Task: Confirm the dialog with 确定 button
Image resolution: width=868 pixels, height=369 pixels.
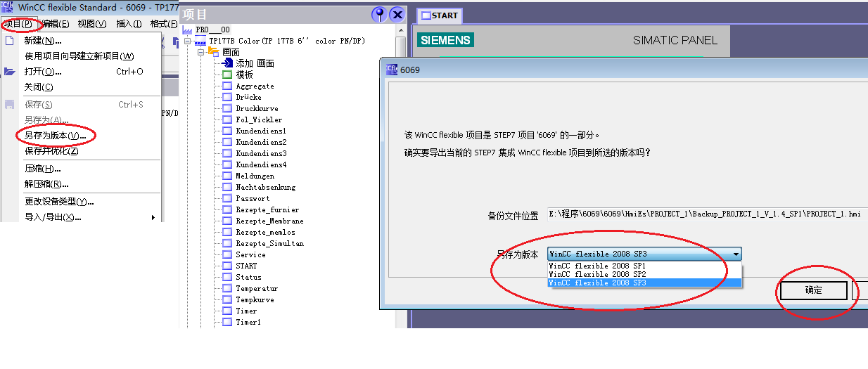Action: pos(813,290)
